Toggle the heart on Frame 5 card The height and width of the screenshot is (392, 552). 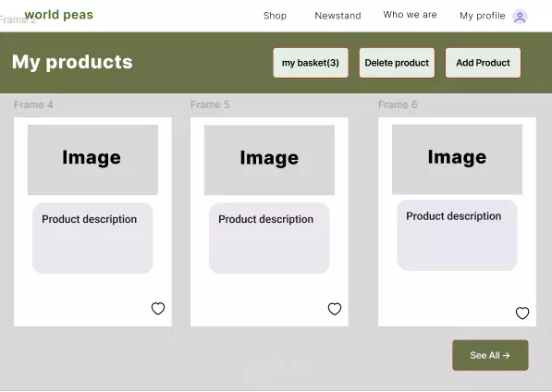(335, 309)
